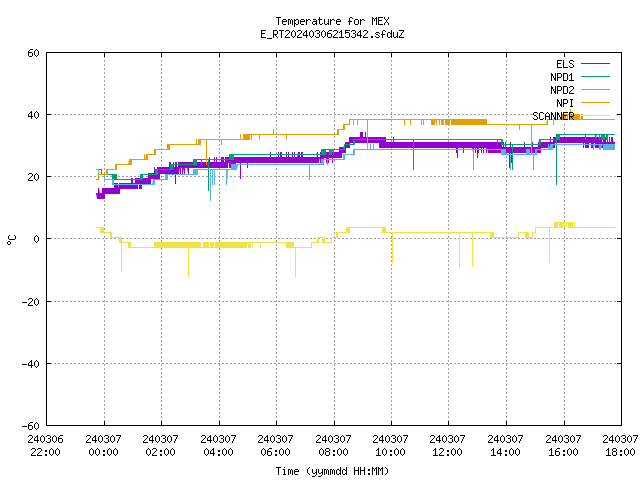Click the y-axis tick label -40
The image size is (640, 480).
pyautogui.click(x=31, y=364)
